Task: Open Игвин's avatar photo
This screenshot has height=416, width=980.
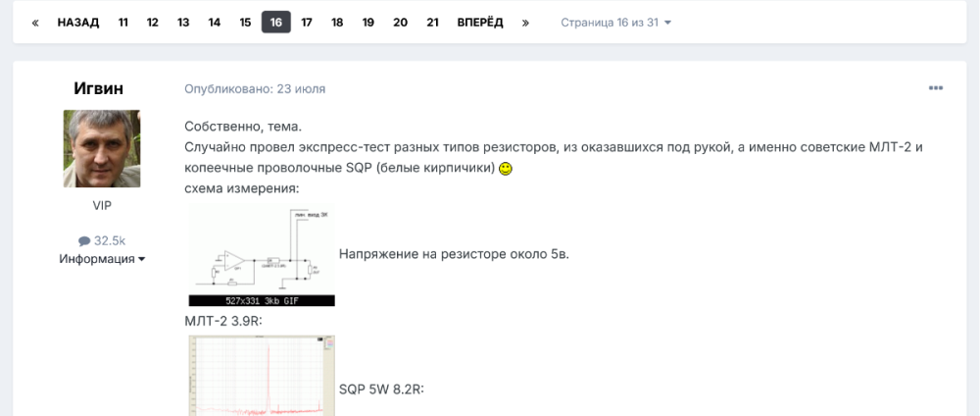Action: click(x=102, y=148)
